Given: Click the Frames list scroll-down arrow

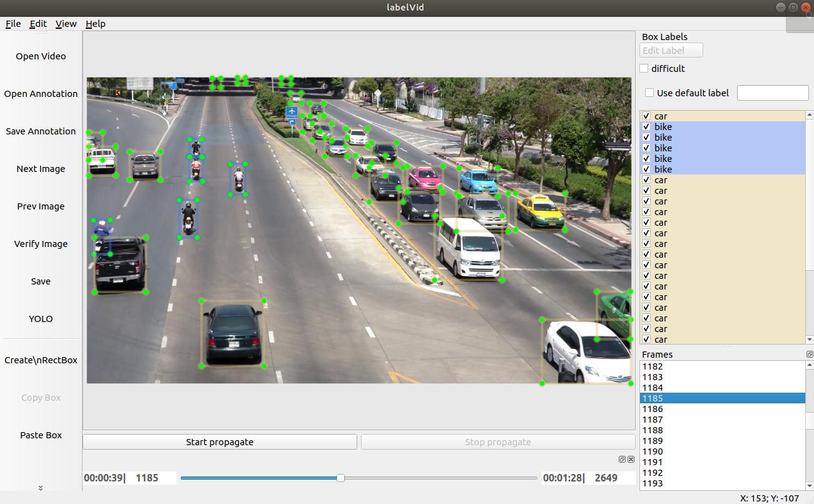Looking at the screenshot, I should pos(810,486).
